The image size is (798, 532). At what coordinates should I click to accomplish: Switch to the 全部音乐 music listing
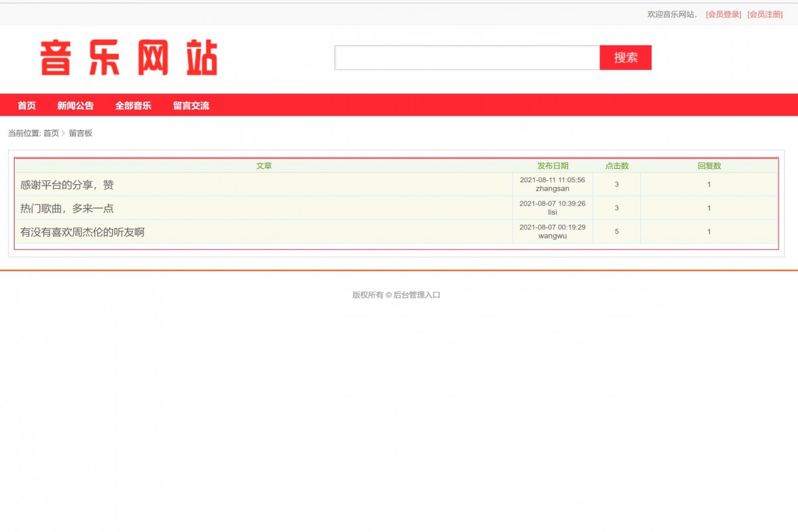[133, 105]
